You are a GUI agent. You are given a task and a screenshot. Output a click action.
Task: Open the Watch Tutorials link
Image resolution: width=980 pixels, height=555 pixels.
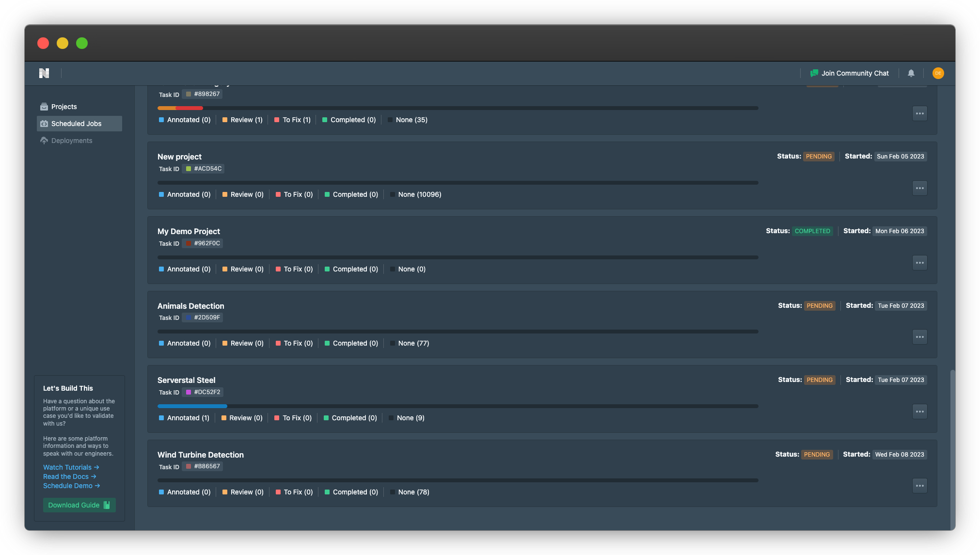pos(71,467)
